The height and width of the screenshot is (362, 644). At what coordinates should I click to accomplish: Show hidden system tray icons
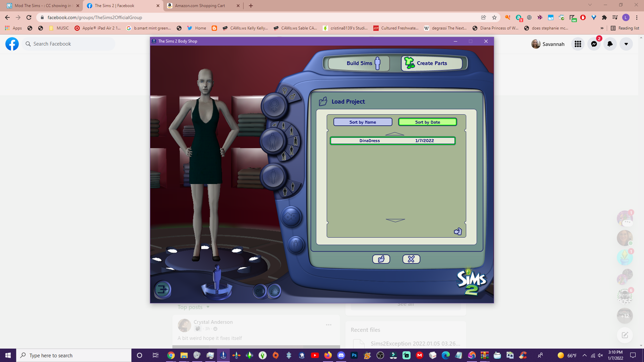pyautogui.click(x=584, y=355)
